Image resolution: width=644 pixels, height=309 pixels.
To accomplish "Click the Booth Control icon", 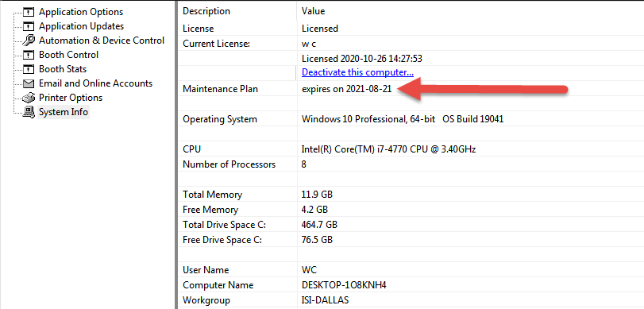I will click(28, 55).
